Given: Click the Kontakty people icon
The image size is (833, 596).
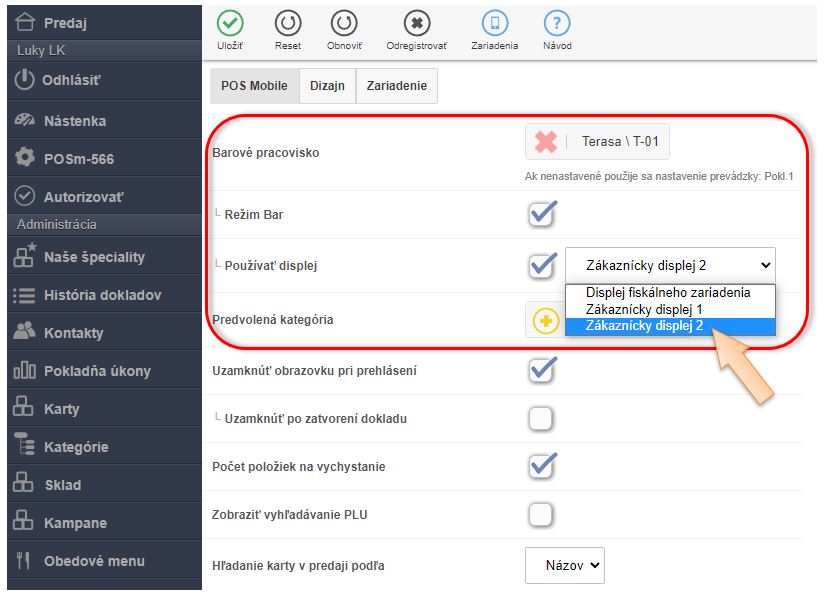Looking at the screenshot, I should [24, 331].
